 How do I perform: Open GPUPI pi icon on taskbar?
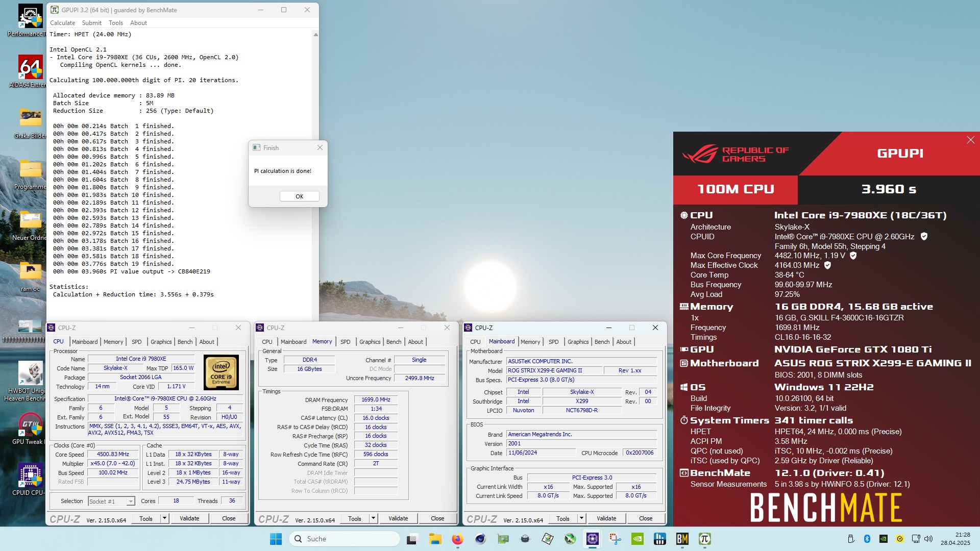pyautogui.click(x=704, y=539)
